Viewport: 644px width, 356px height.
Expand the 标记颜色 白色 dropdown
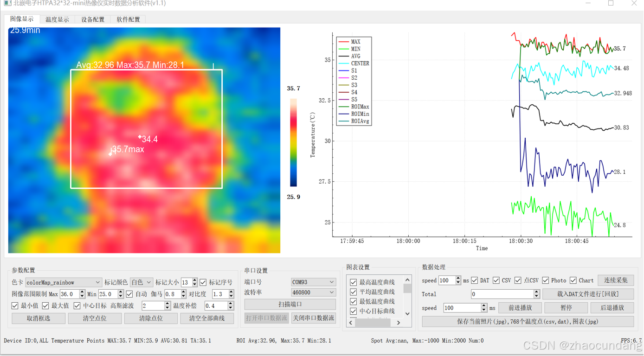141,282
